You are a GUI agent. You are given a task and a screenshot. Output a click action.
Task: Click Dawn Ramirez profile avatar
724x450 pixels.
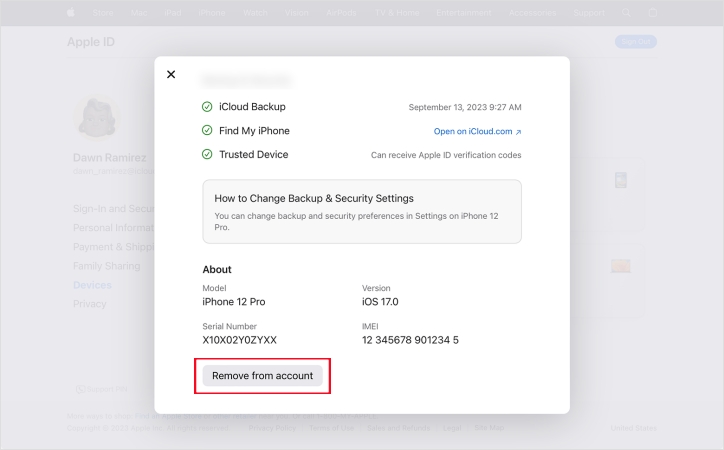point(97,117)
